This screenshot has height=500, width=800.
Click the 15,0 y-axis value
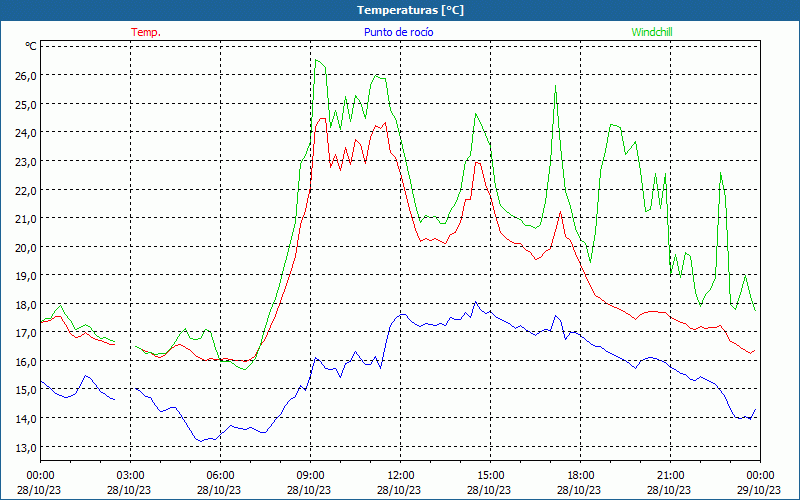tap(26, 390)
